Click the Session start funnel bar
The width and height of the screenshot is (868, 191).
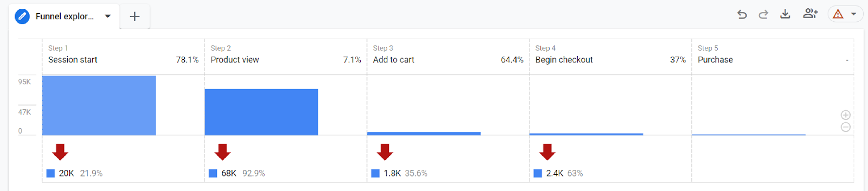click(99, 105)
